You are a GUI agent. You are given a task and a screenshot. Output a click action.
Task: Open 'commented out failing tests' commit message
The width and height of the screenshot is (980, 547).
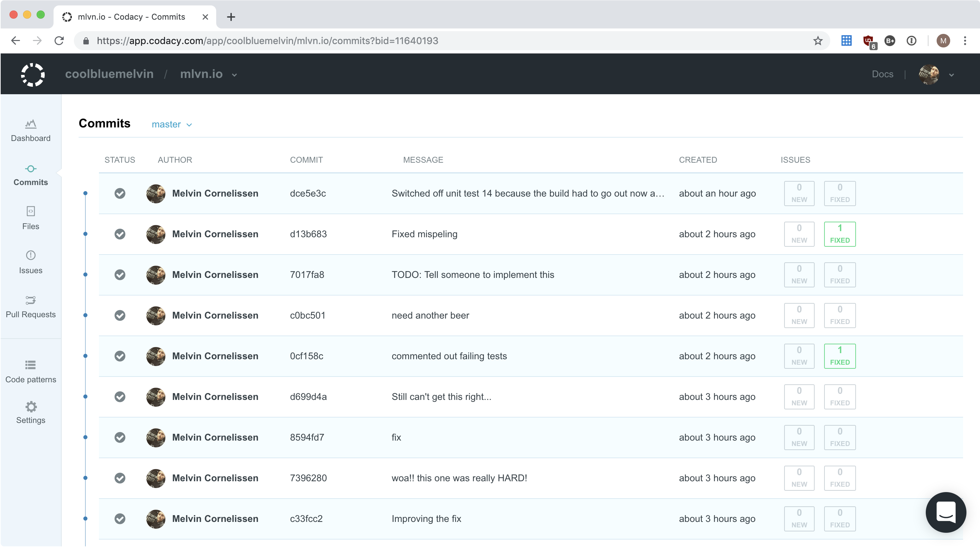(x=449, y=356)
